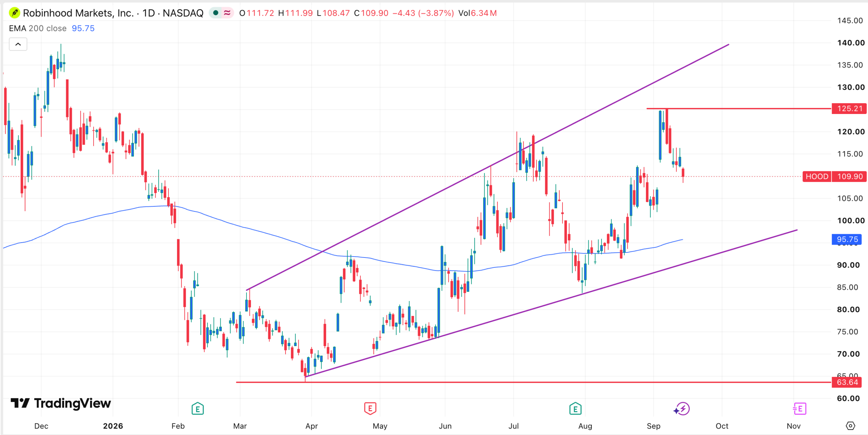Click the blue 95.75 EMA price label
Image resolution: width=868 pixels, height=435 pixels.
(x=847, y=240)
